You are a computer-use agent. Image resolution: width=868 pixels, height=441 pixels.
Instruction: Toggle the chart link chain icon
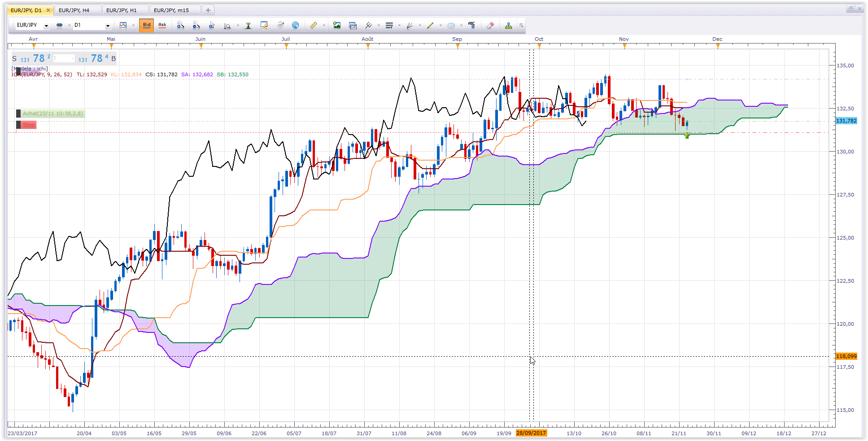pos(59,25)
